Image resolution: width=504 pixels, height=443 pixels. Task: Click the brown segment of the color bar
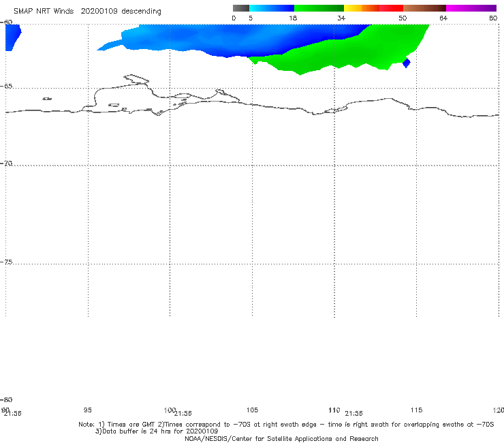(x=424, y=8)
